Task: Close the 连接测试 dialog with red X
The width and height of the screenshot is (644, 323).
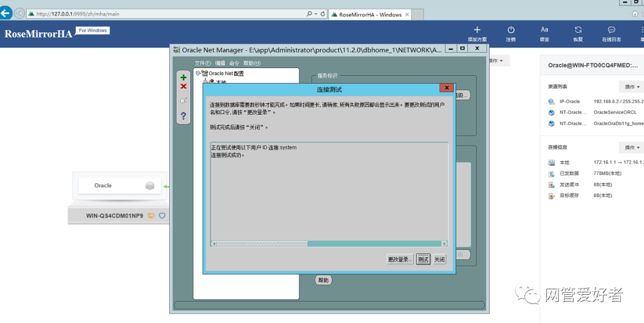Action: (447, 88)
